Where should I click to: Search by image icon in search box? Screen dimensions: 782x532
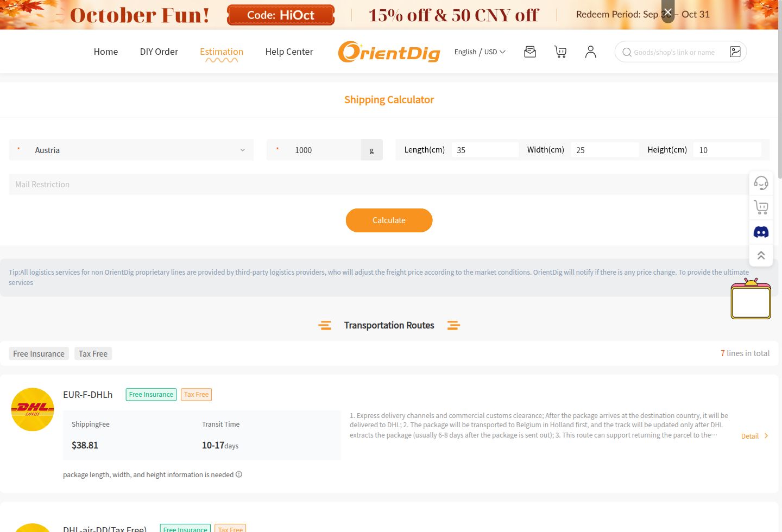tap(735, 52)
